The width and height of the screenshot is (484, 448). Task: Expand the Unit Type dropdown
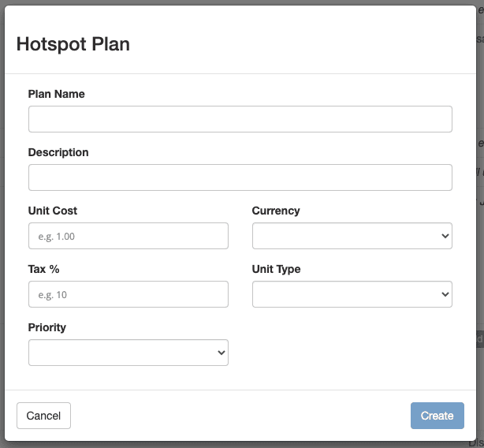coord(352,294)
